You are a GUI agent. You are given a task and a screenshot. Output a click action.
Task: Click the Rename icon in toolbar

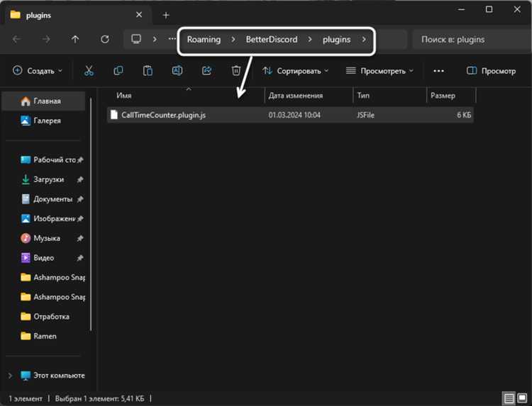(x=177, y=71)
